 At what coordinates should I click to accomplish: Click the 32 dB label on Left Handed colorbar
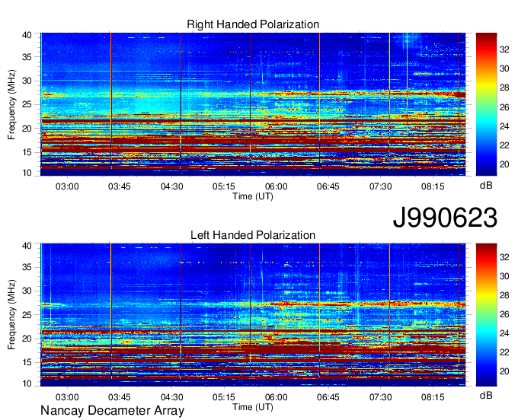point(504,257)
